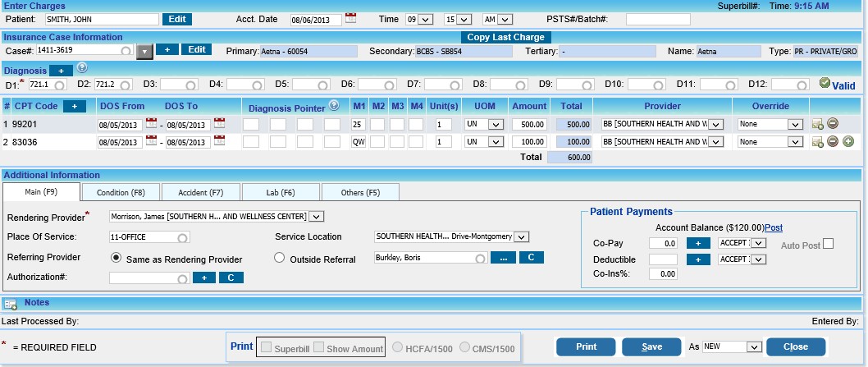The image size is (868, 367).
Task: Click the Diagnosis Pointer help icon
Action: [x=333, y=105]
